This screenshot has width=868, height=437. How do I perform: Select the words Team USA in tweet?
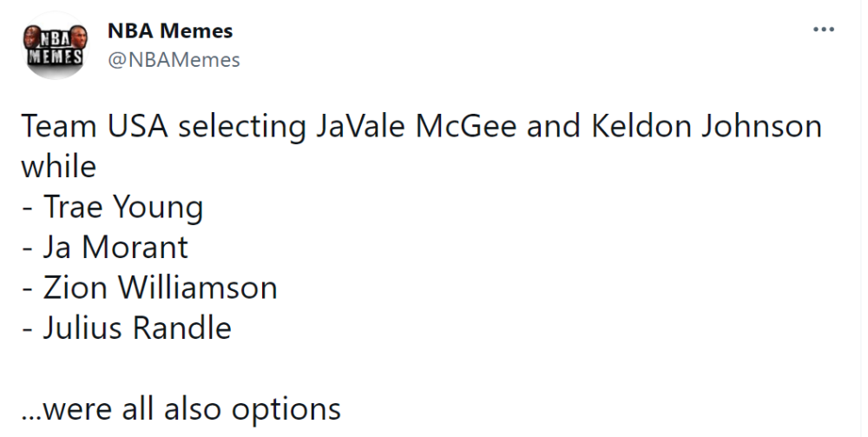pyautogui.click(x=94, y=126)
